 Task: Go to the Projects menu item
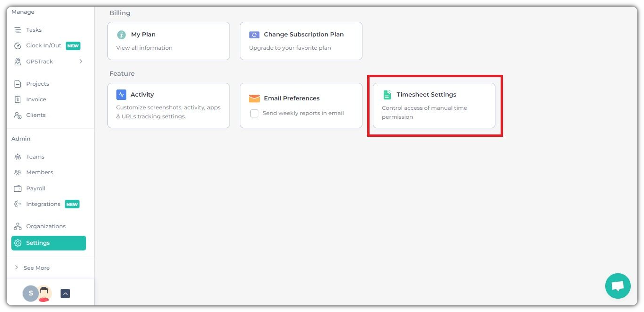37,84
